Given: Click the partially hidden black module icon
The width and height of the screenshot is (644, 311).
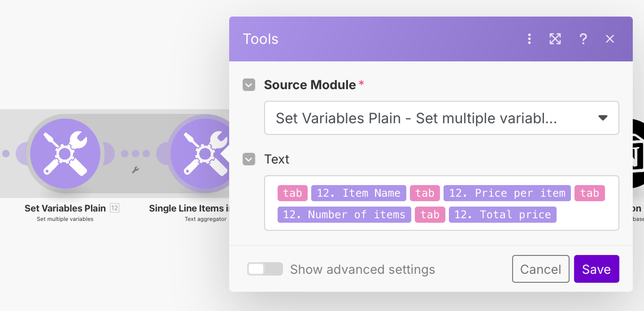Looking at the screenshot, I should coord(638,154).
